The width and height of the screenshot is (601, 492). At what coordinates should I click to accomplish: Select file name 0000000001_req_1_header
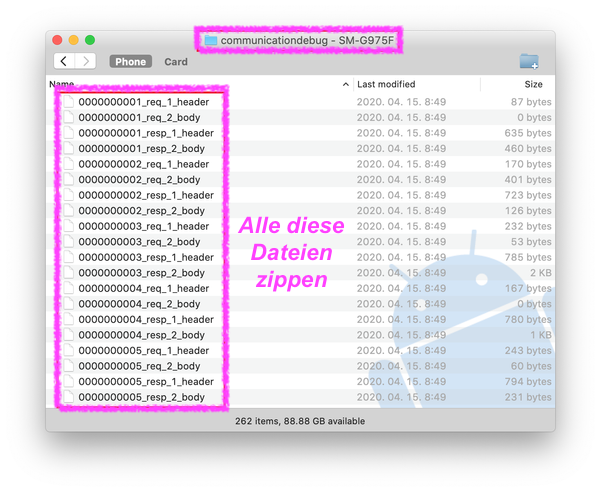144,102
